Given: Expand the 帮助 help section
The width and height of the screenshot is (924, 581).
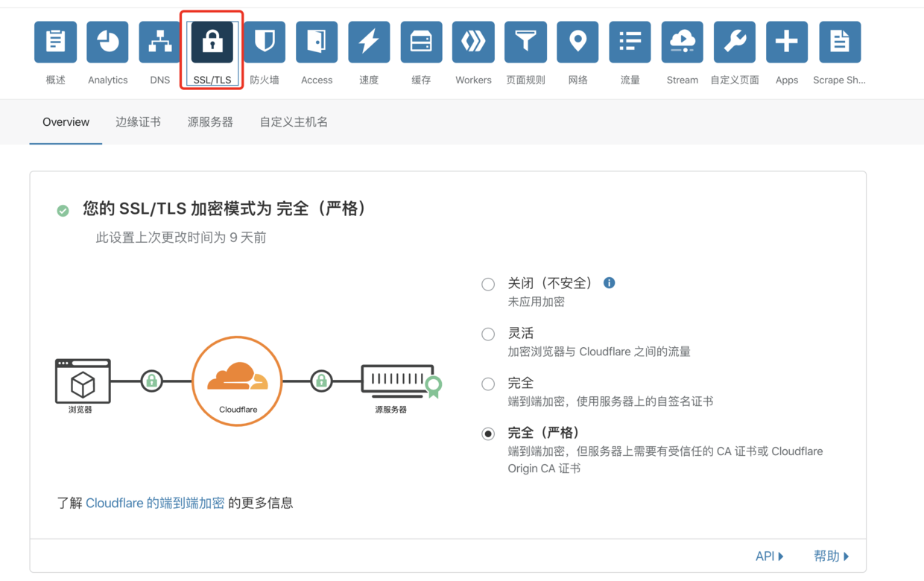Looking at the screenshot, I should tap(832, 556).
